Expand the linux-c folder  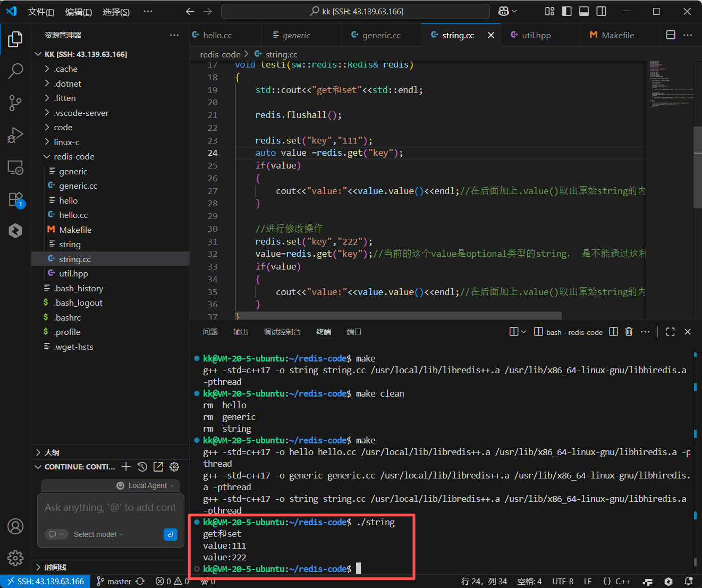click(x=110, y=142)
